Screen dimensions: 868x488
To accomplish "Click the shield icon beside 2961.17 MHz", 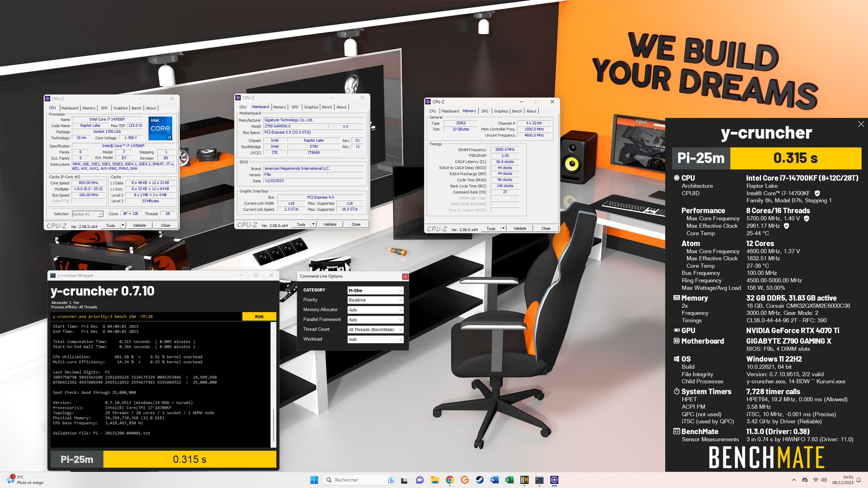I will tap(786, 226).
